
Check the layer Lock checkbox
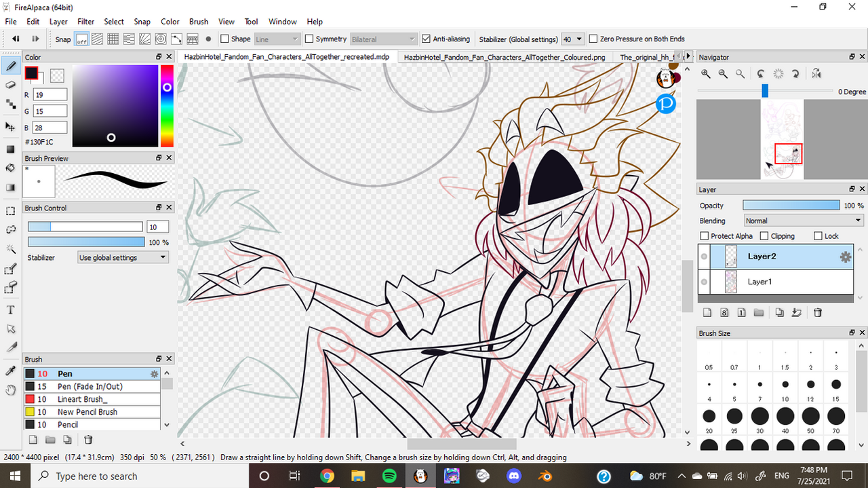click(x=818, y=236)
